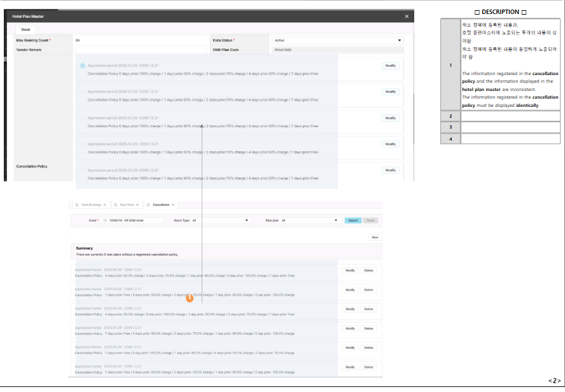The width and height of the screenshot is (565, 392).
Task: Delete policy '4 days prior: 50.0% / 0 day prior: 100.0%'
Action: [x=368, y=309]
